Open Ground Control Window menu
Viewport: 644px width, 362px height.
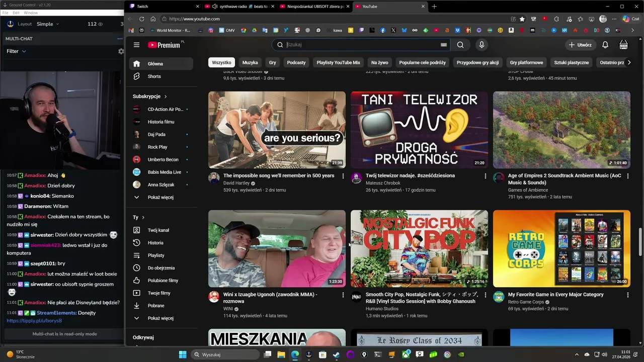[x=31, y=13]
